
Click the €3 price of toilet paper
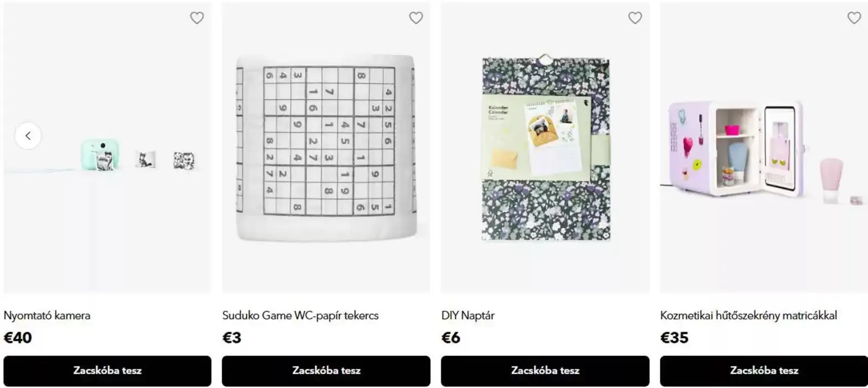(232, 338)
